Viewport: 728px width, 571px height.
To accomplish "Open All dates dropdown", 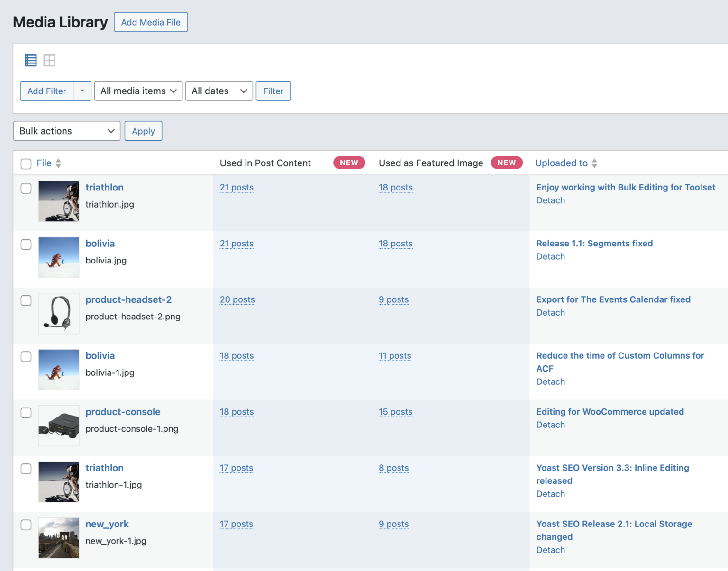I will (x=219, y=91).
